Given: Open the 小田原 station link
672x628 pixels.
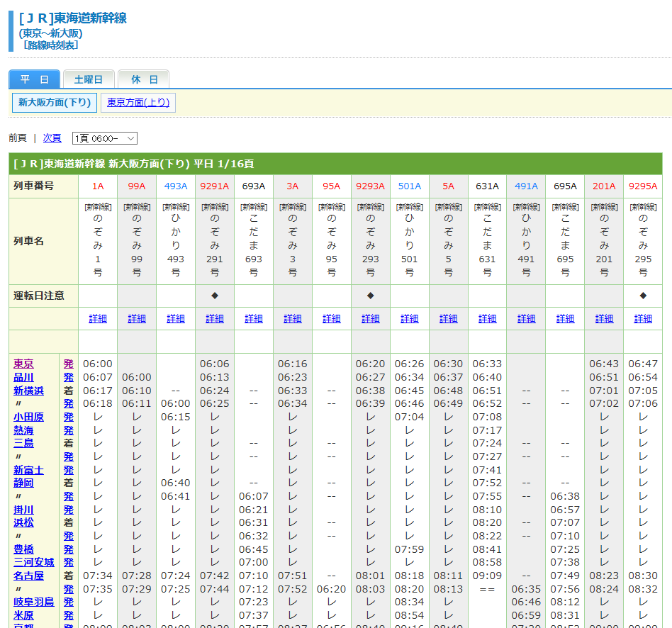Looking at the screenshot, I should 29,417.
